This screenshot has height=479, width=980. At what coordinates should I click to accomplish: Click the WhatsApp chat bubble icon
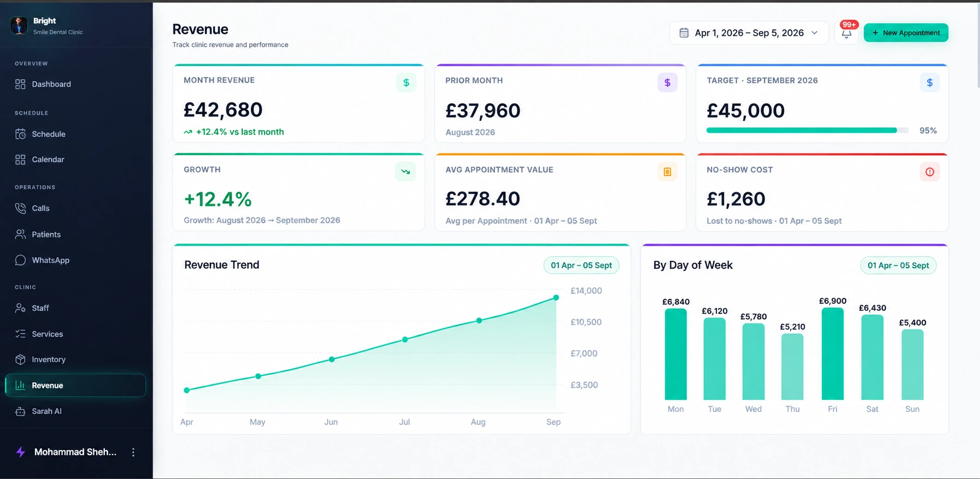20,260
